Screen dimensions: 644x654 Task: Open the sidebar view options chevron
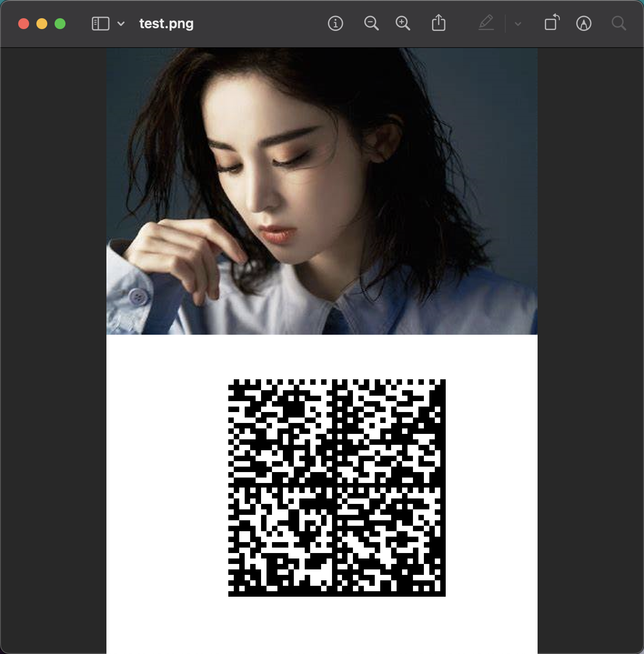120,24
